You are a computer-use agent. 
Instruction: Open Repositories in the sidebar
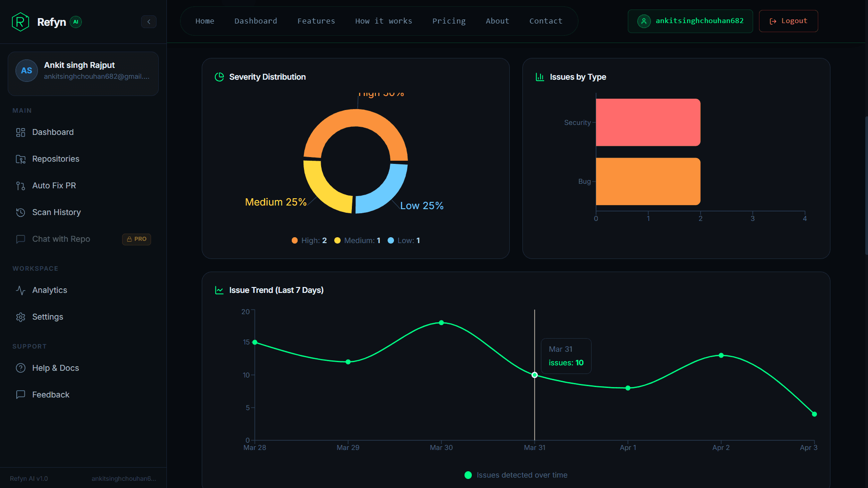[55, 159]
